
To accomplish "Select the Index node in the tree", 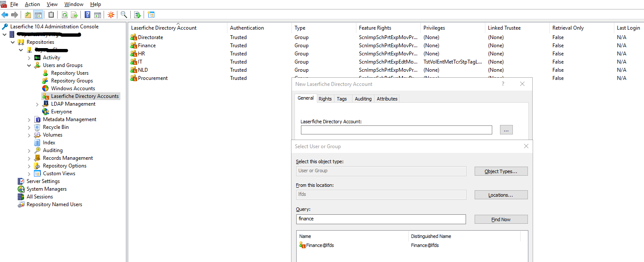I will 49,143.
